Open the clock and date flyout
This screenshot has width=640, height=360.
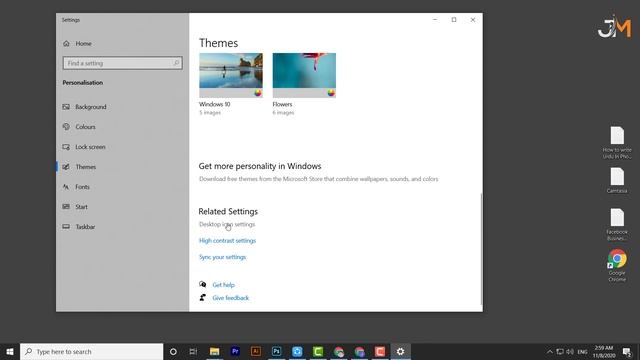point(604,352)
